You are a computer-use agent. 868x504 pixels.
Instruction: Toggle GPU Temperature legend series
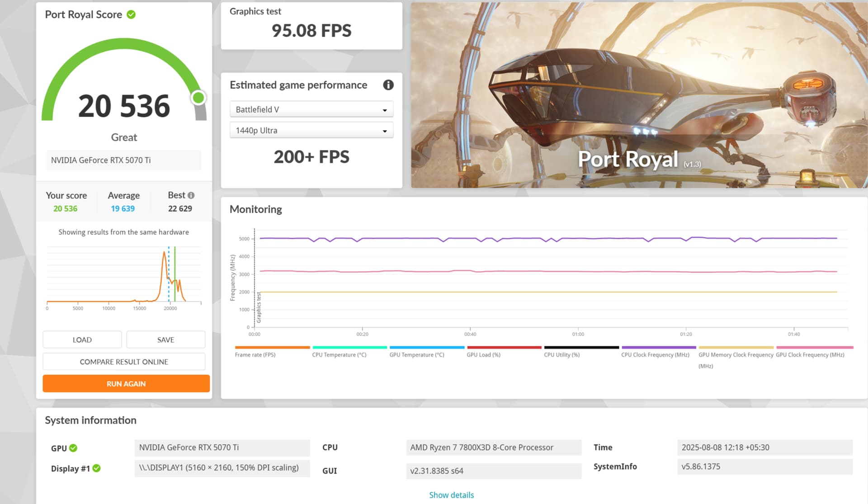click(x=416, y=355)
